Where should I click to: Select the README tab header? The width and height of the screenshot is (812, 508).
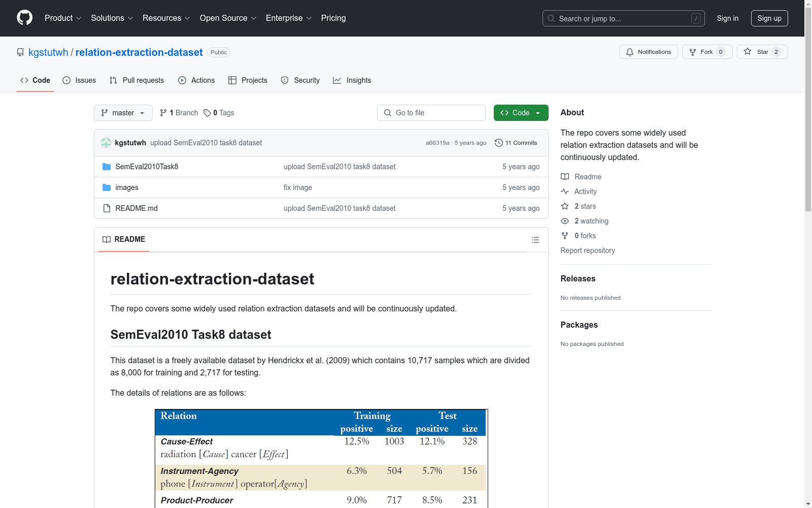(124, 239)
